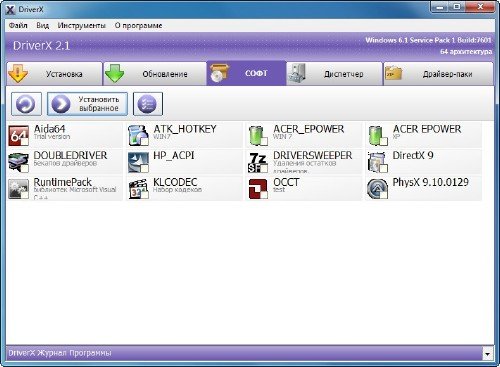Click the Aida64 title text
The width and height of the screenshot is (500, 367).
pyautogui.click(x=49, y=129)
